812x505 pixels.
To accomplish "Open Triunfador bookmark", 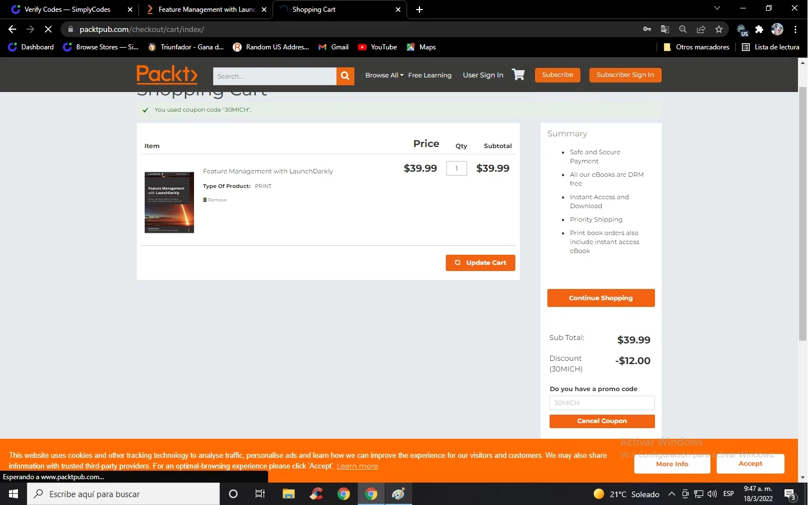I will [x=186, y=47].
